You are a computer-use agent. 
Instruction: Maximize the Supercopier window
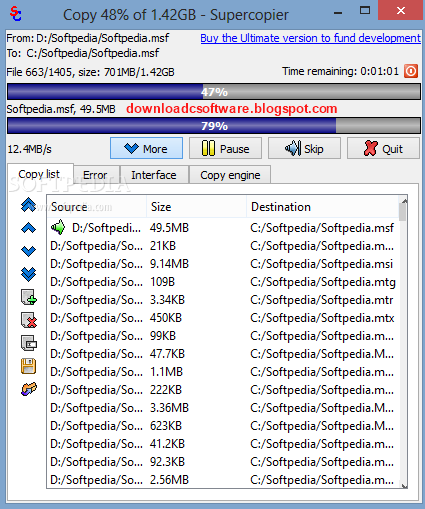coord(365,10)
